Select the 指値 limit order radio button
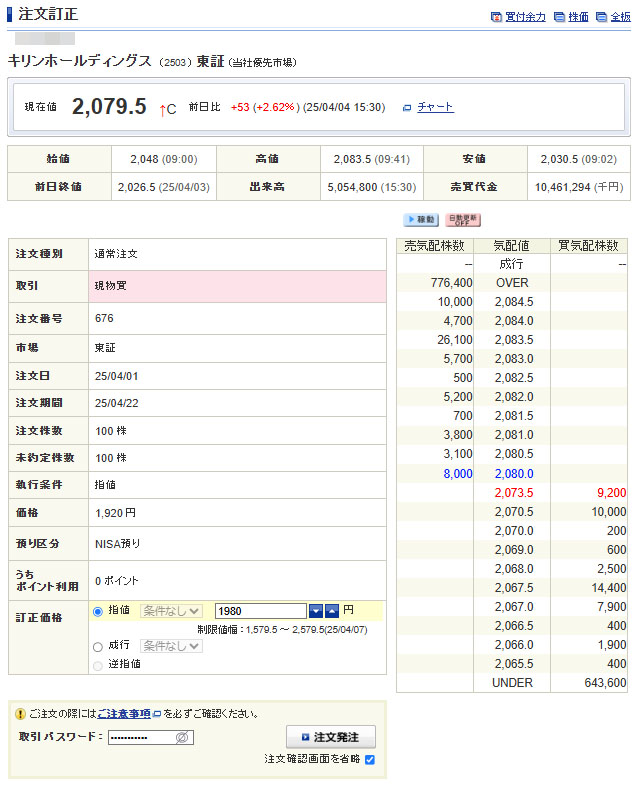Image resolution: width=637 pixels, height=785 pixels. [x=98, y=611]
